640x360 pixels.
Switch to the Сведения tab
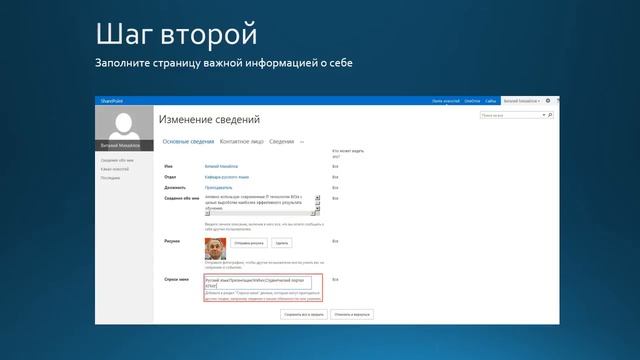tap(281, 142)
